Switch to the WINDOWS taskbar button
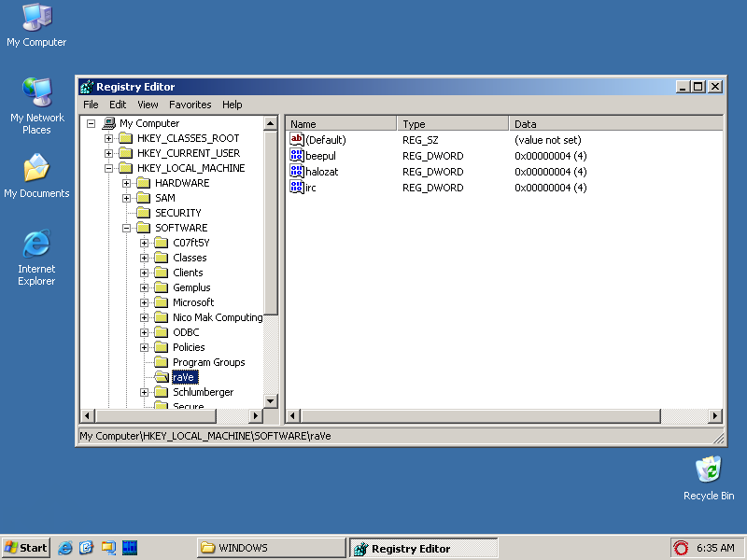Viewport: 747px width, 560px height. click(x=272, y=548)
